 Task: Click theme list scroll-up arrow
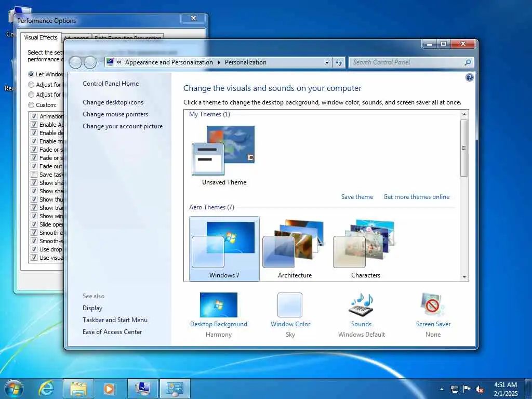pyautogui.click(x=464, y=114)
